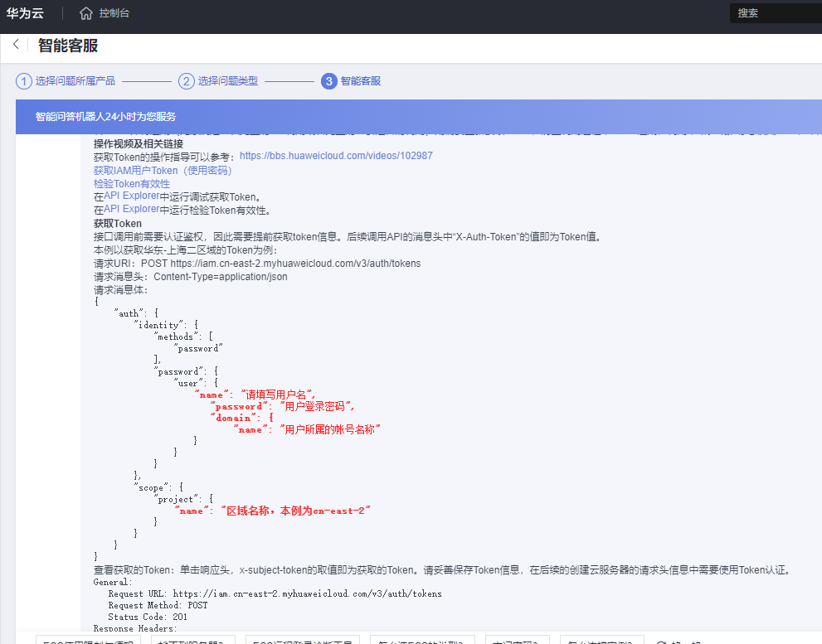The height and width of the screenshot is (644, 822).
Task: Return to step 选择问题所属产品
Action: 75,81
